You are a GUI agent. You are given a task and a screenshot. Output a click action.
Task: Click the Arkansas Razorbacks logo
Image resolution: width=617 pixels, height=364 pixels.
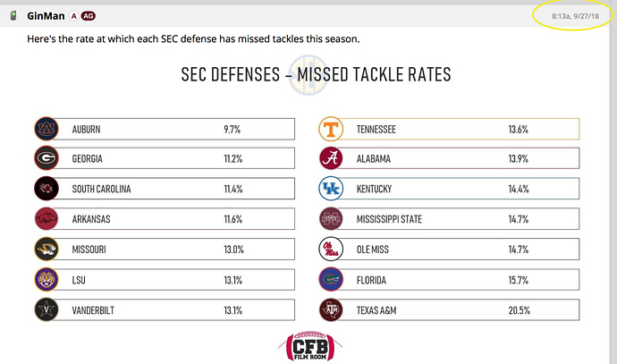click(46, 219)
